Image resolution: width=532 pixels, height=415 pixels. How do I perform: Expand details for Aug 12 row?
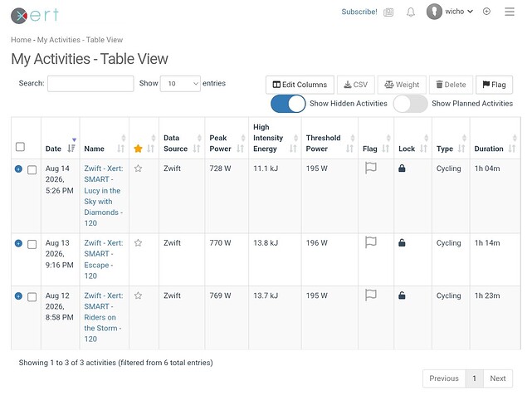click(18, 296)
